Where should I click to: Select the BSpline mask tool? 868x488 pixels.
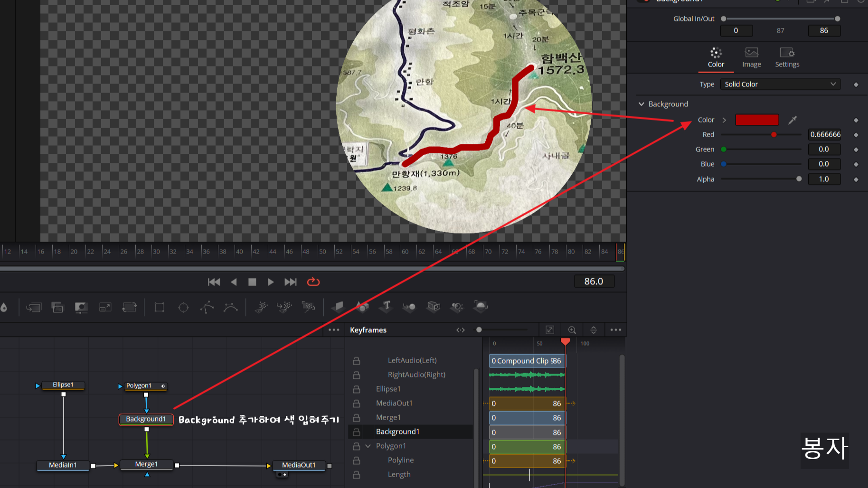coord(231,307)
